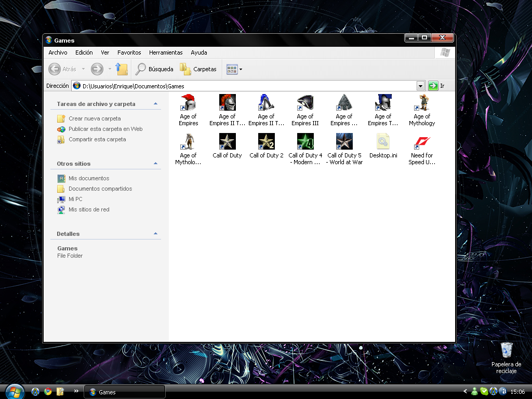This screenshot has width=532, height=399.
Task: Click the views icon button
Action: (x=232, y=69)
